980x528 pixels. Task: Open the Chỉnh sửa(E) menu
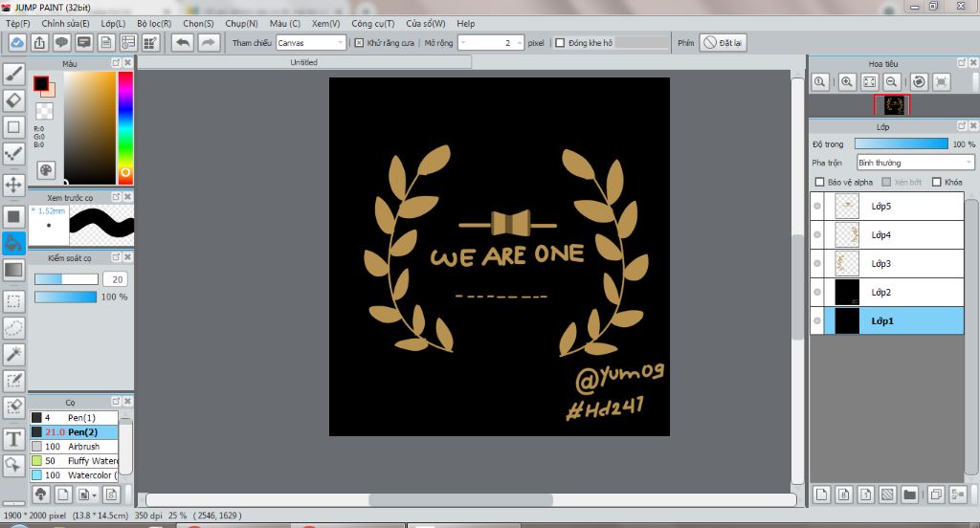[x=66, y=23]
